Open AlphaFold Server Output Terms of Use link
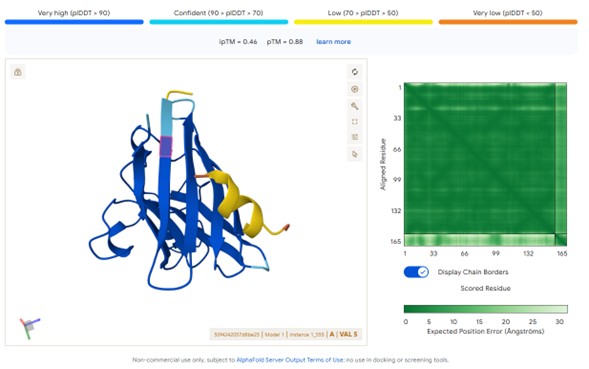The image size is (589, 369). [x=290, y=360]
